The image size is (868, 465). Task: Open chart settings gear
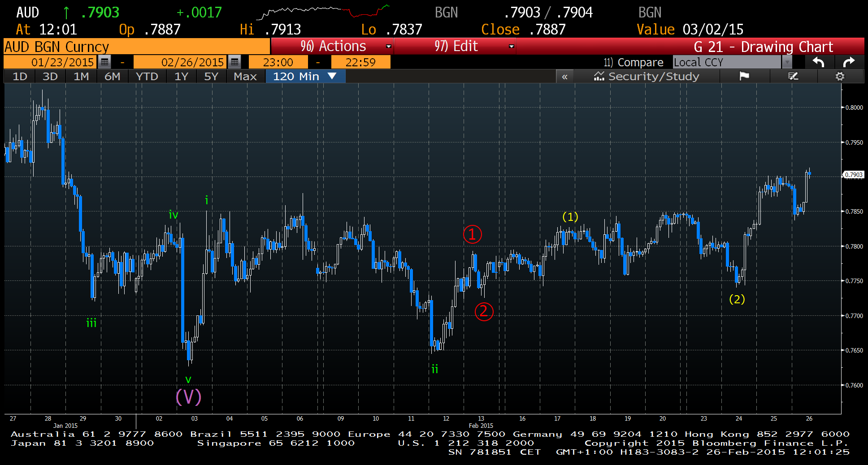coord(840,77)
